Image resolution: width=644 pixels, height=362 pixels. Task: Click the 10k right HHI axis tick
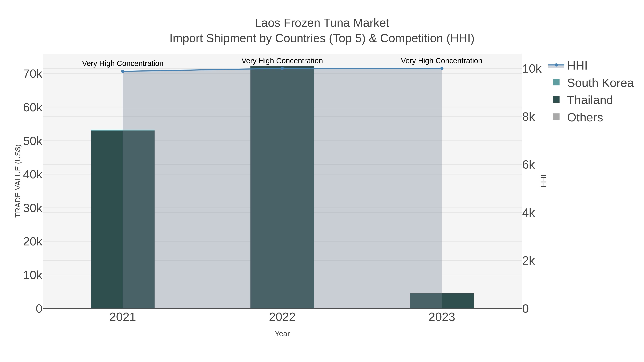click(532, 69)
